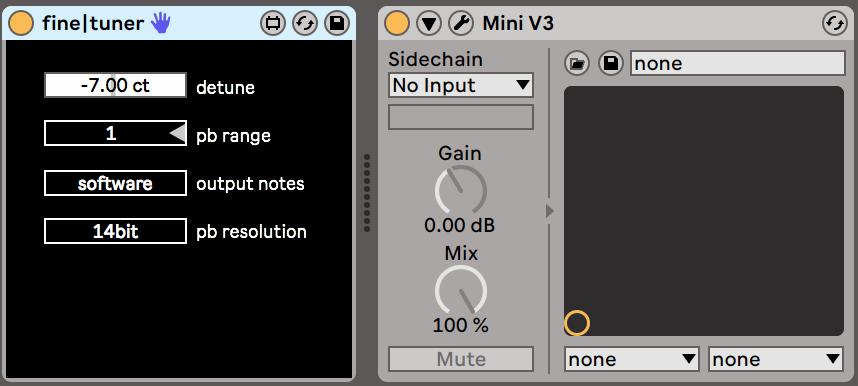Toggle the Mini V3 device activator

click(x=397, y=23)
